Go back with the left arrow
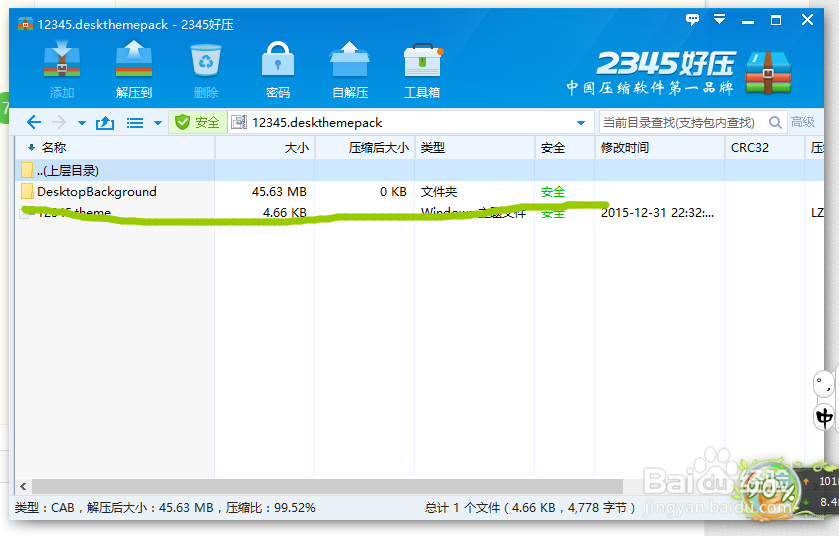Screen dimensions: 839x536 [33, 122]
